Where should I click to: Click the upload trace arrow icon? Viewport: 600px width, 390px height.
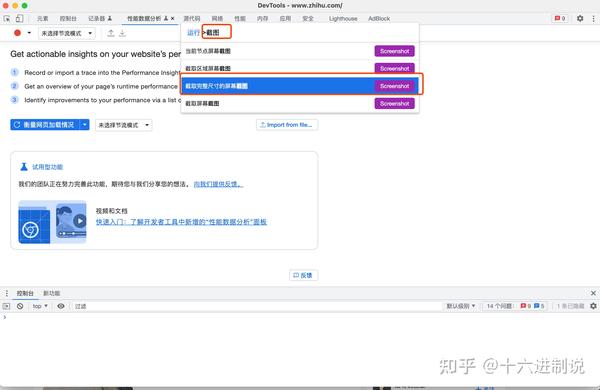(111, 33)
